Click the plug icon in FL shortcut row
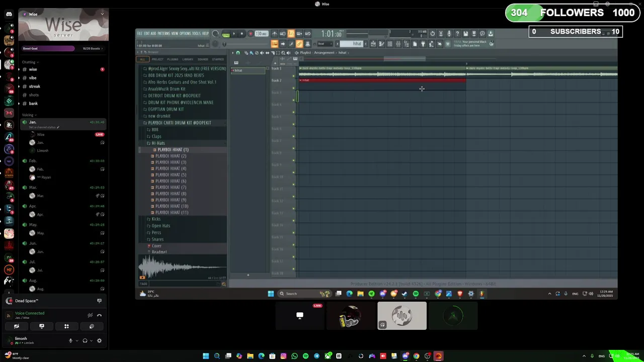This screenshot has height=362, width=644. (423, 44)
